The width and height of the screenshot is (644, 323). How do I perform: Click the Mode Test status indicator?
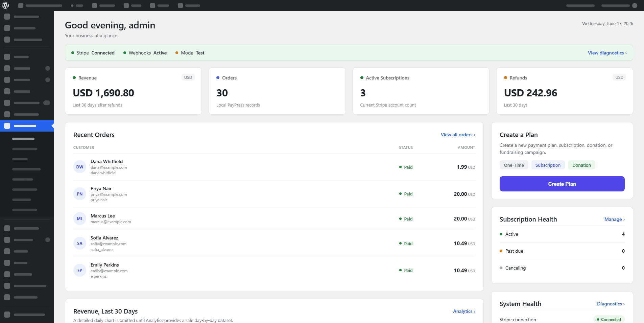190,53
